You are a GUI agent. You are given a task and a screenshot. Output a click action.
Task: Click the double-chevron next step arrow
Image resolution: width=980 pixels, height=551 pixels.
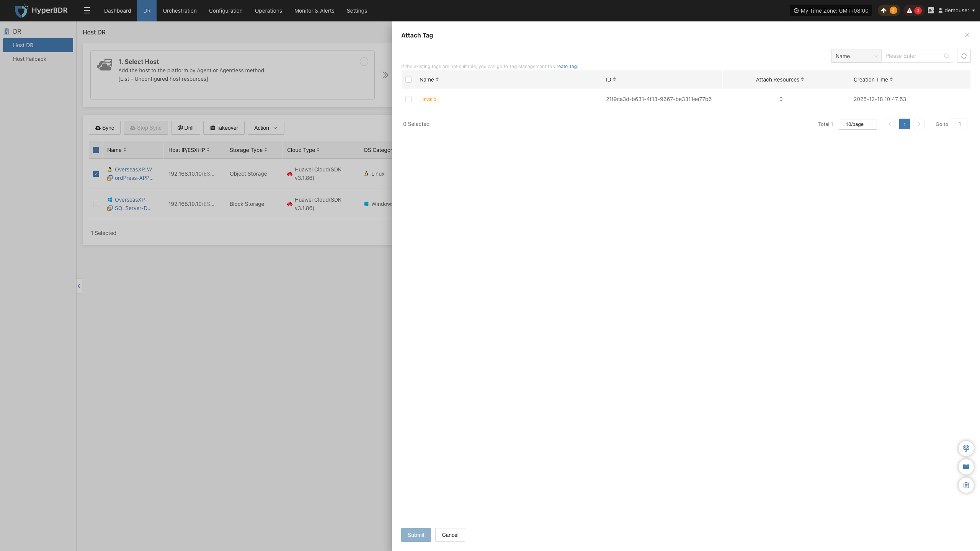(385, 75)
